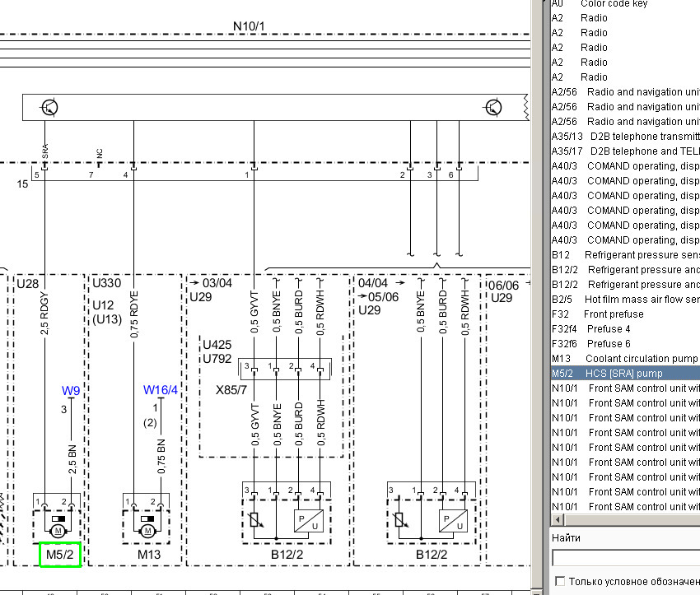700x595 pixels.
Task: Select 'F32 Front prefuse' list row
Action: [625, 314]
